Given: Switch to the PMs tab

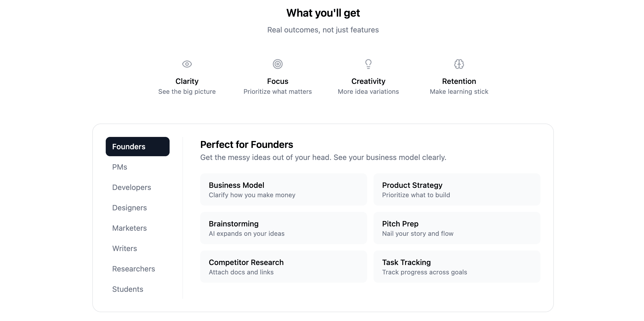Looking at the screenshot, I should 120,167.
